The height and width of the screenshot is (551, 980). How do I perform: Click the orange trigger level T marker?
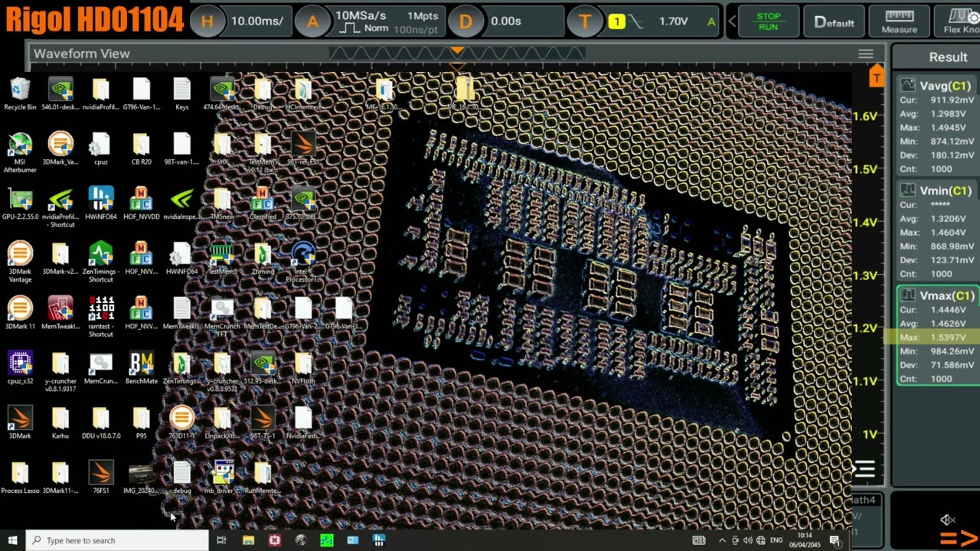876,77
